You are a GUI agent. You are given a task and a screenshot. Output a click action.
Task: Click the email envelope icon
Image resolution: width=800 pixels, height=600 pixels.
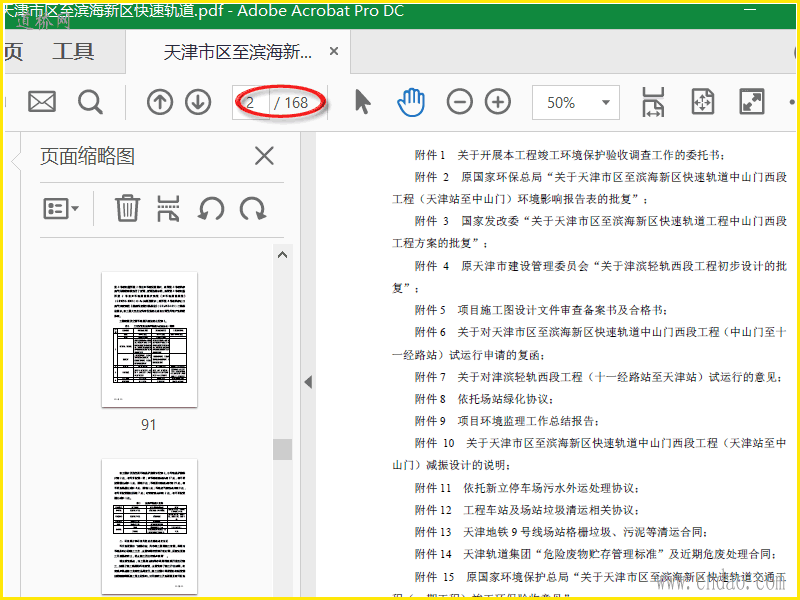42,102
